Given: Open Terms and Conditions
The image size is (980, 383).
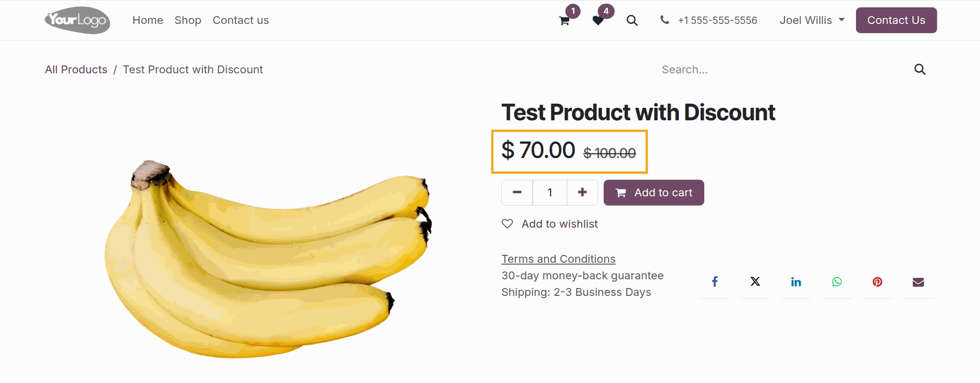Looking at the screenshot, I should pos(558,259).
